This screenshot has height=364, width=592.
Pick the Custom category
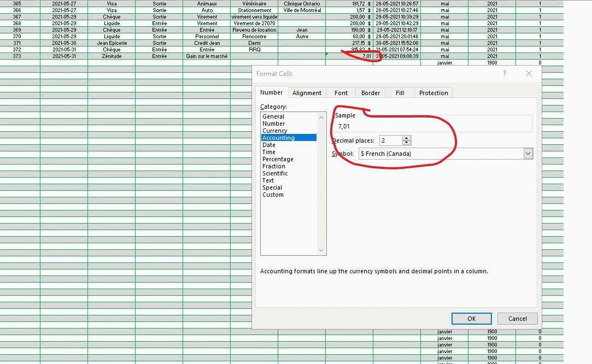[x=273, y=195]
